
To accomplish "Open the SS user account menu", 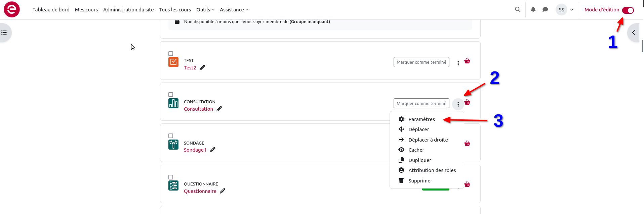I will (x=565, y=10).
